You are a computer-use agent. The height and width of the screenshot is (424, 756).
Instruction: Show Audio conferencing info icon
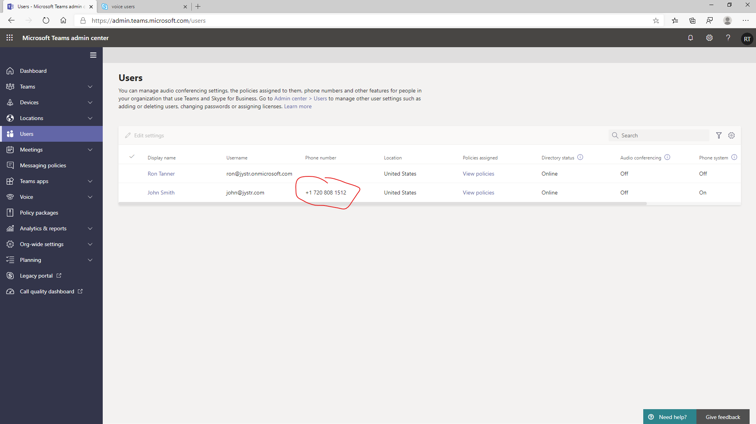pyautogui.click(x=667, y=157)
